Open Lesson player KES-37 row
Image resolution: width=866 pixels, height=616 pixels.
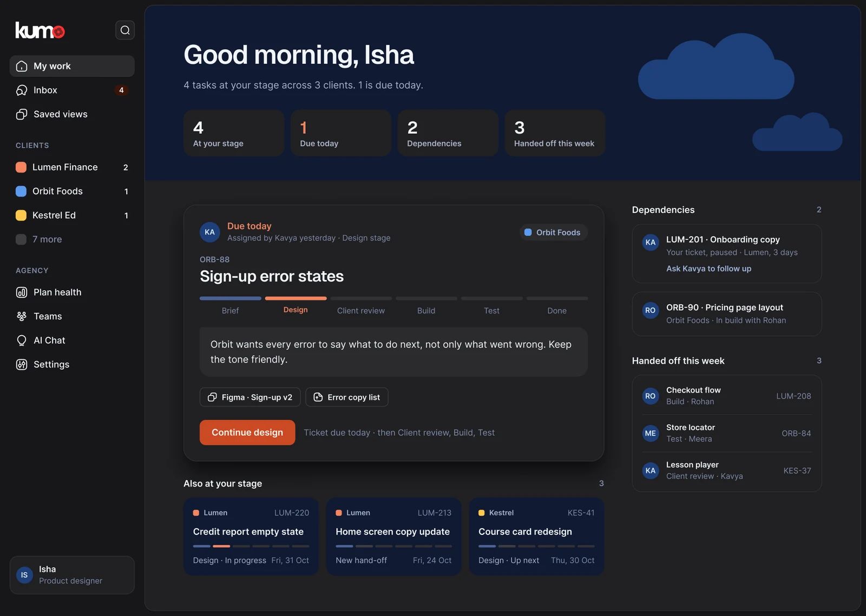tap(727, 471)
